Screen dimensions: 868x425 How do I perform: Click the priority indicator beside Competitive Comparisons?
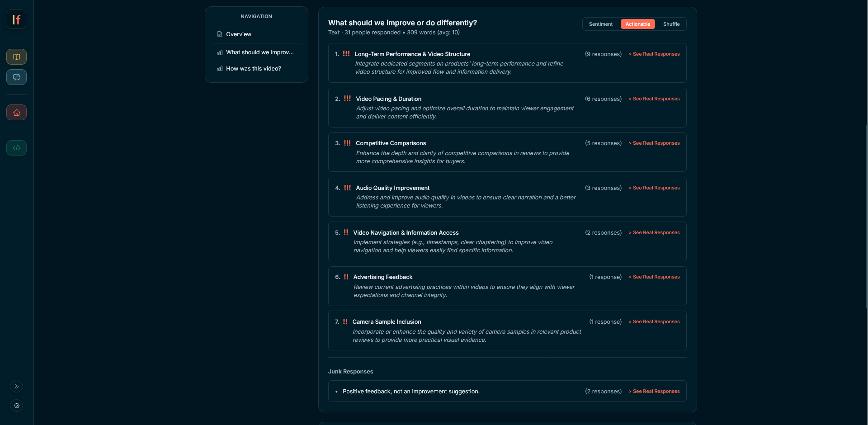(347, 143)
